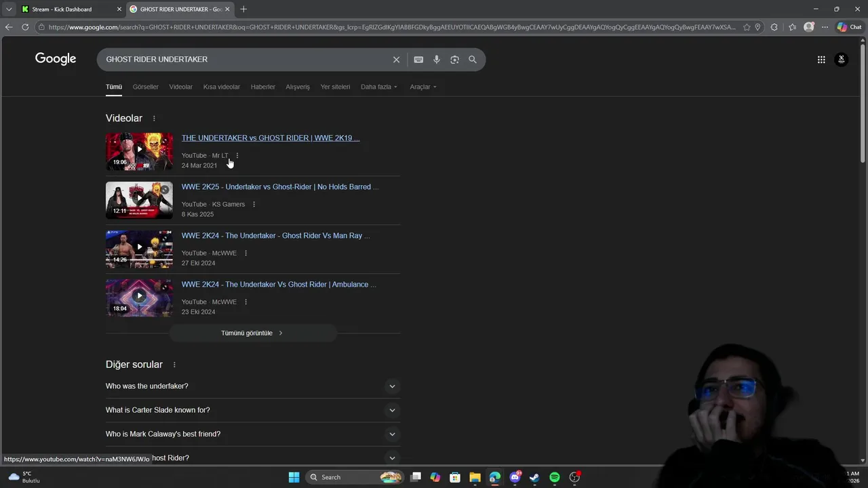Screen dimensions: 868x488
Task: Open the Daha fazla dropdown
Action: pos(379,87)
